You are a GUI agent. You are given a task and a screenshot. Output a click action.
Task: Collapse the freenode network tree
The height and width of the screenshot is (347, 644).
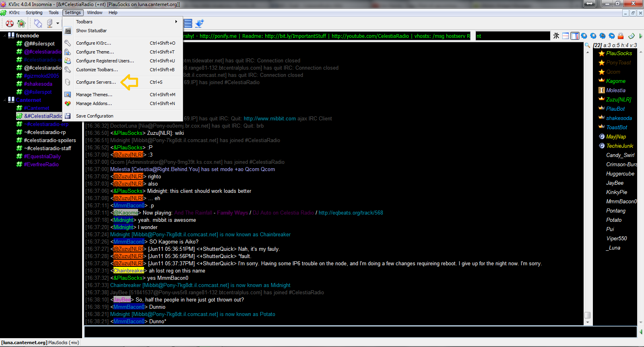coord(5,35)
